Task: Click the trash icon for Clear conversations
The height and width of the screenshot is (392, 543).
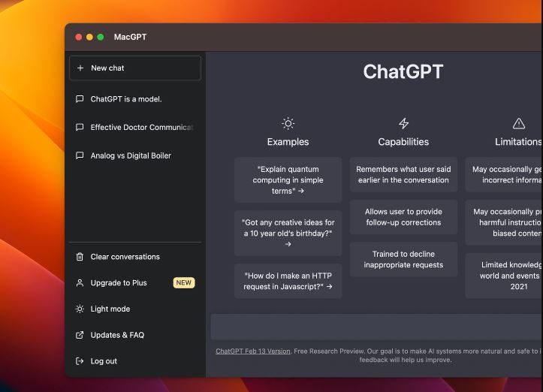Action: [x=80, y=257]
